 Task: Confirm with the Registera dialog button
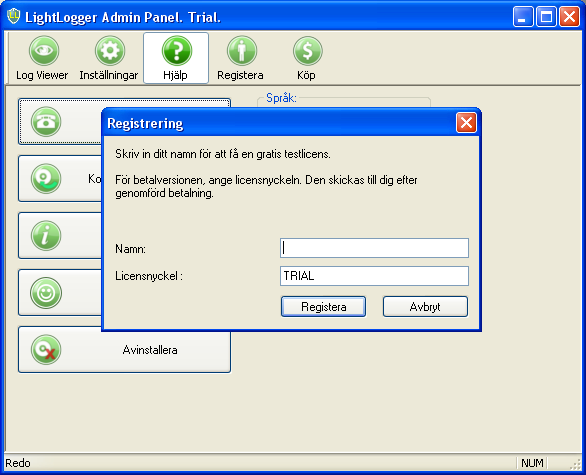tap(323, 307)
